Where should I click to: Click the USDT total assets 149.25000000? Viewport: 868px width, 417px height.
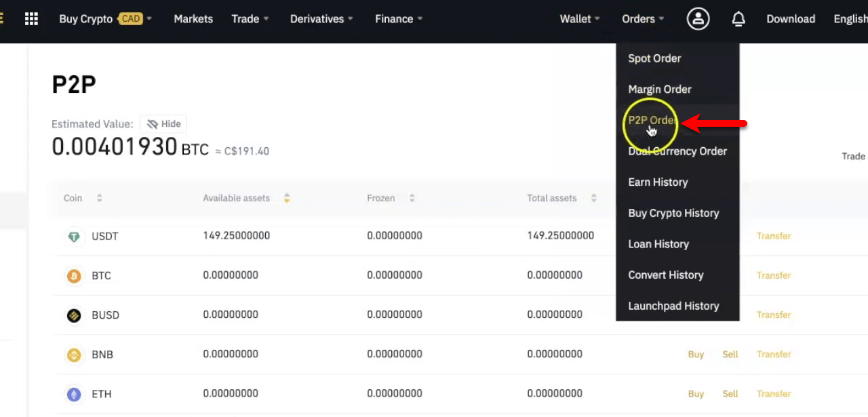click(x=561, y=236)
